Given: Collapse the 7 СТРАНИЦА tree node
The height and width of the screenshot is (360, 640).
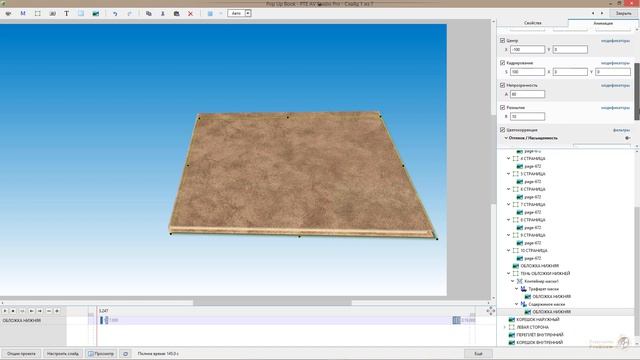Looking at the screenshot, I should pyautogui.click(x=509, y=204).
